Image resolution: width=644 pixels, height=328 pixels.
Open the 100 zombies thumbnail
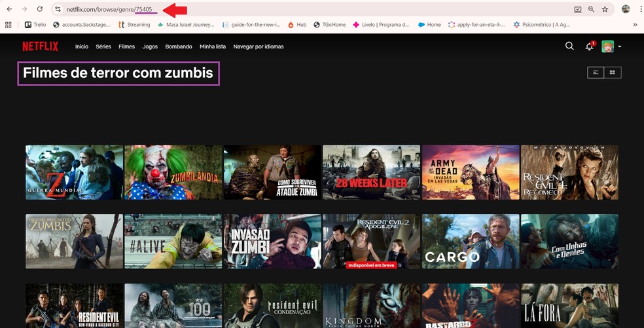click(173, 306)
